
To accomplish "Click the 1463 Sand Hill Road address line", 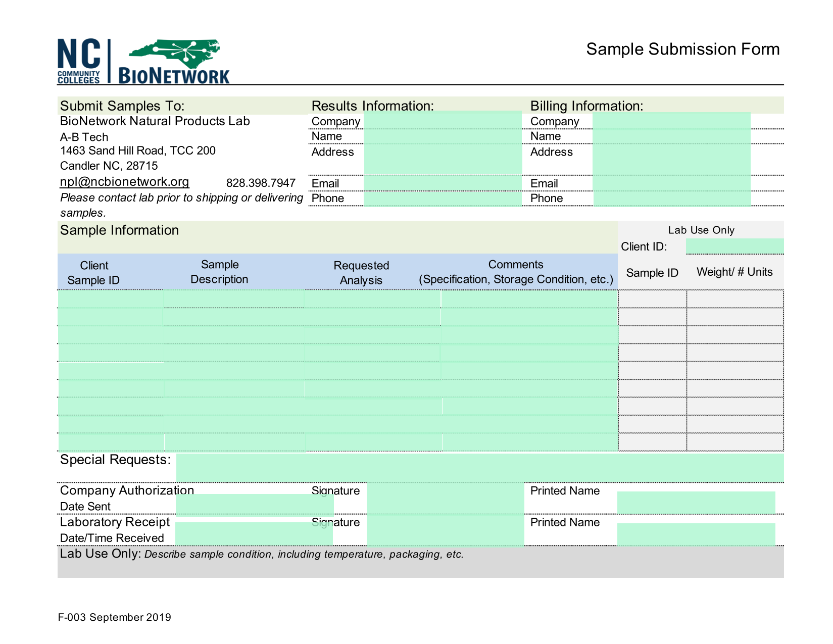I will point(138,151).
